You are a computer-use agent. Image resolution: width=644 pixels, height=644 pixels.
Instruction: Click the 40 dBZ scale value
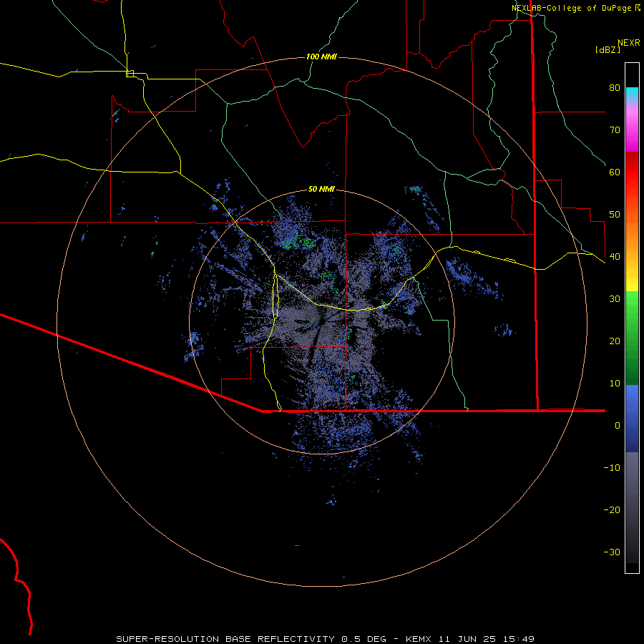pyautogui.click(x=615, y=257)
